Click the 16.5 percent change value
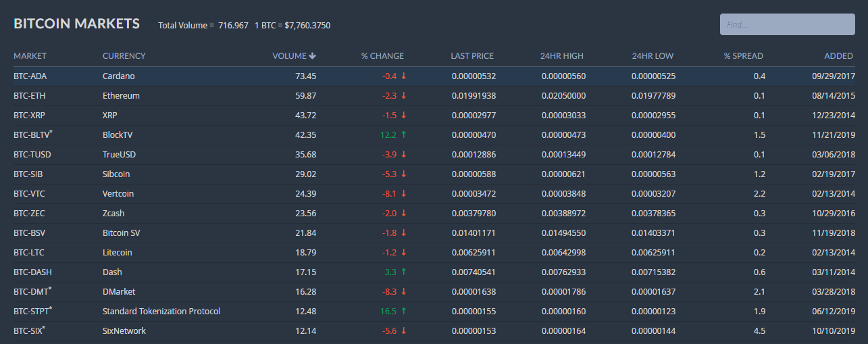 pyautogui.click(x=389, y=312)
